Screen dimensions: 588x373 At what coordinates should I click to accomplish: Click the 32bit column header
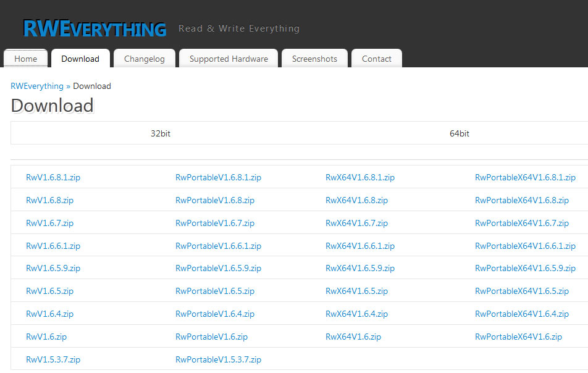[x=161, y=133]
